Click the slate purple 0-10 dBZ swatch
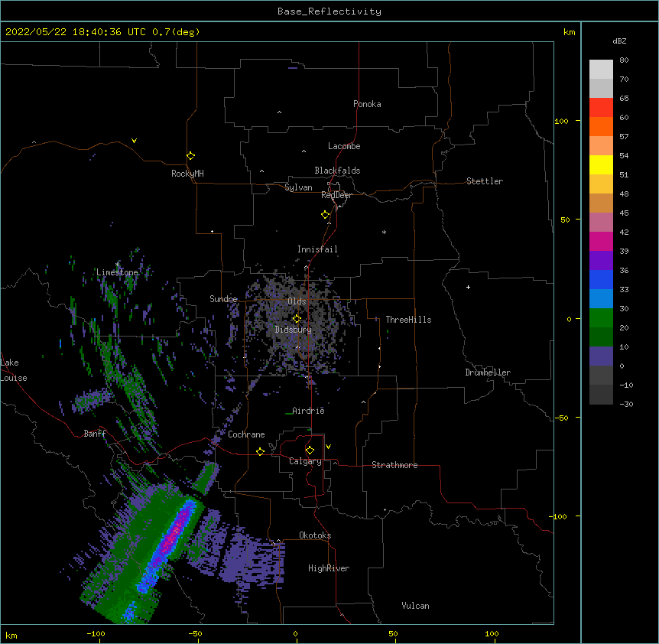This screenshot has height=644, width=659. click(x=601, y=356)
